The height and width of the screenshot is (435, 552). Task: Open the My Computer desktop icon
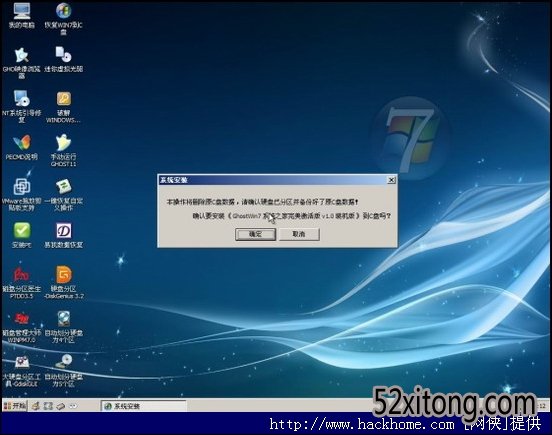21,15
